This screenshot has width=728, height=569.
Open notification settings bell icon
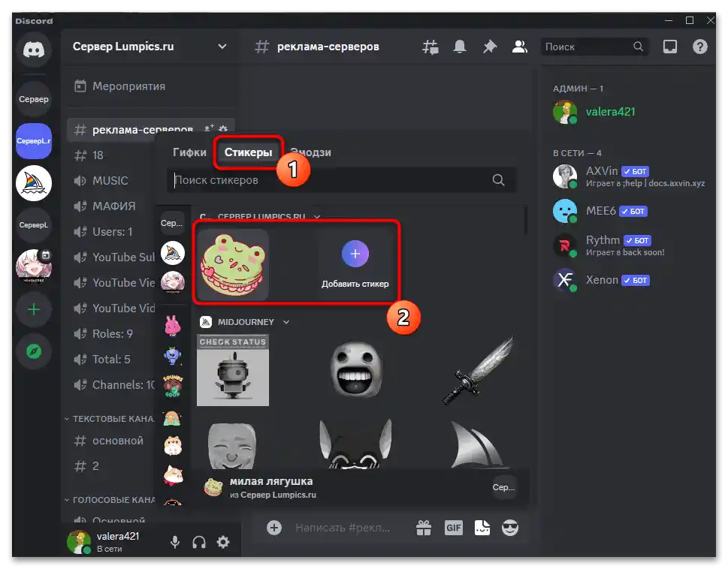[x=460, y=47]
